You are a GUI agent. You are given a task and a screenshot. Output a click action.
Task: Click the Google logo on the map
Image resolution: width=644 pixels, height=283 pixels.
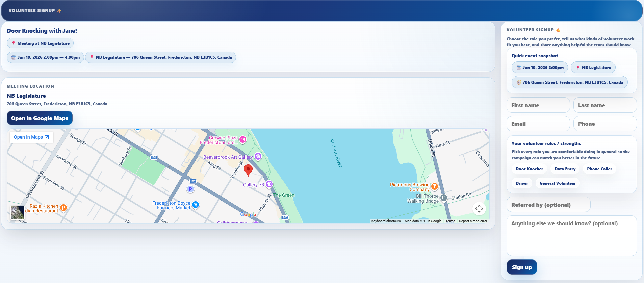coord(248,214)
